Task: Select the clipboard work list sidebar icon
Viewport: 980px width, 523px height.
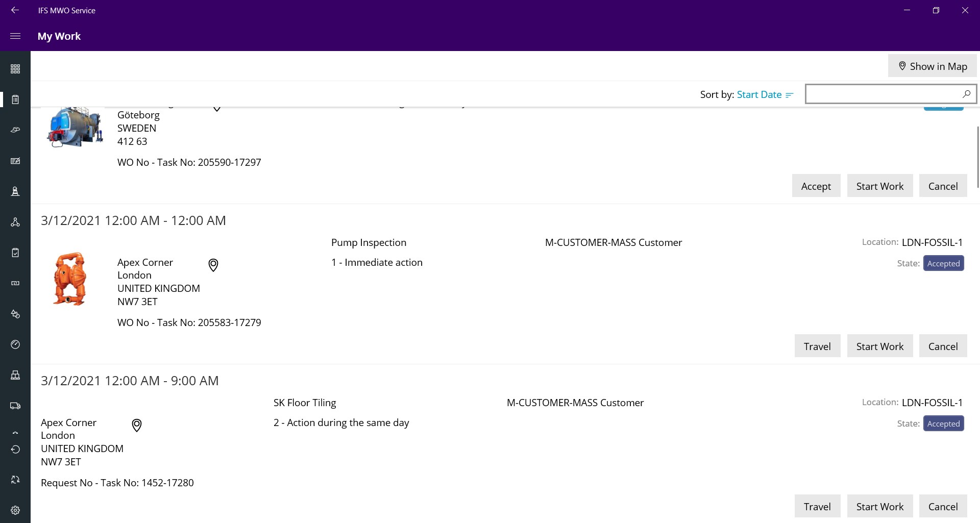Action: (x=15, y=99)
